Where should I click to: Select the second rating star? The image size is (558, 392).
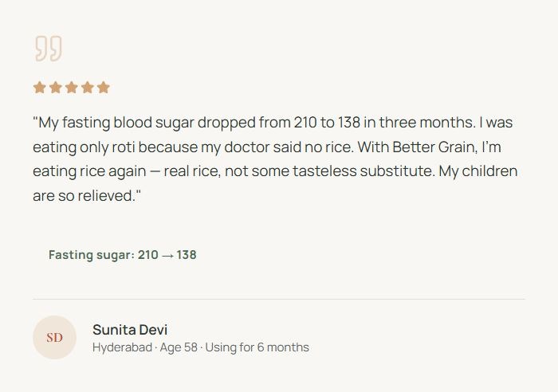(x=56, y=88)
